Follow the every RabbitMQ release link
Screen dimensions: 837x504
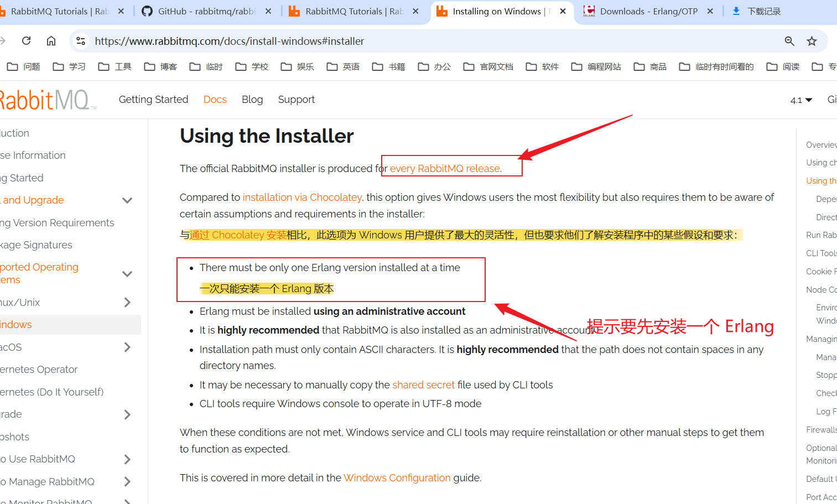tap(445, 168)
